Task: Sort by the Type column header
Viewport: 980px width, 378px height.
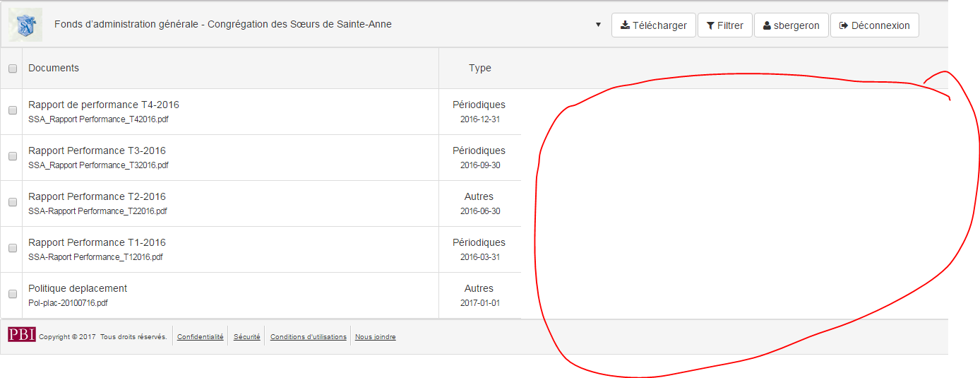Action: pos(479,69)
